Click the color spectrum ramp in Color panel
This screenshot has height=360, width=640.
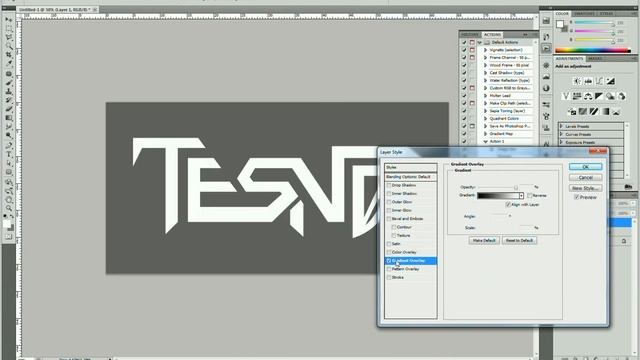point(593,51)
